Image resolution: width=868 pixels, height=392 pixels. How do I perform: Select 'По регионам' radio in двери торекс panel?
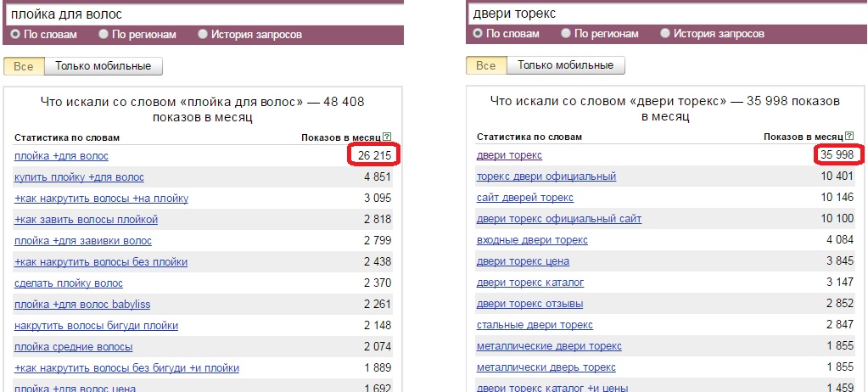point(566,34)
